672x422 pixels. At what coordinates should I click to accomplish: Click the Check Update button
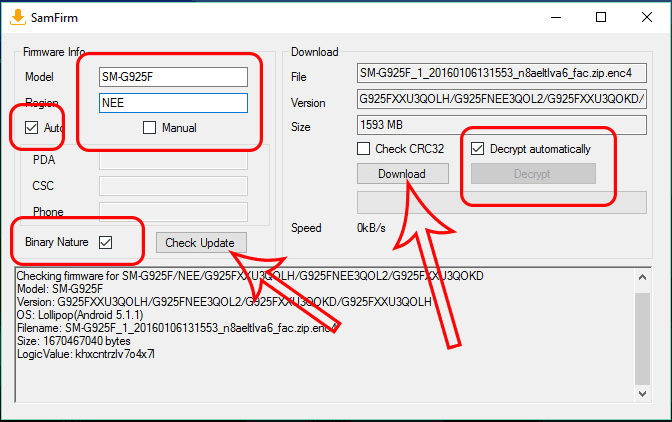201,242
